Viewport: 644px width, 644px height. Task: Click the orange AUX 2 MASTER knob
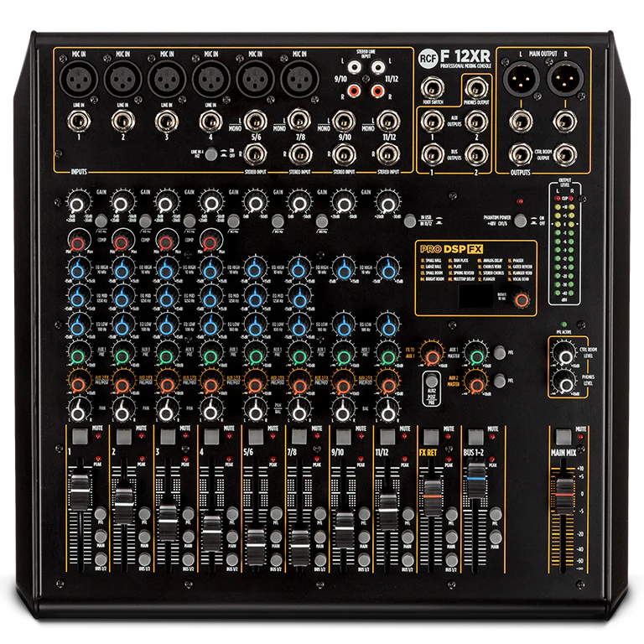point(476,384)
